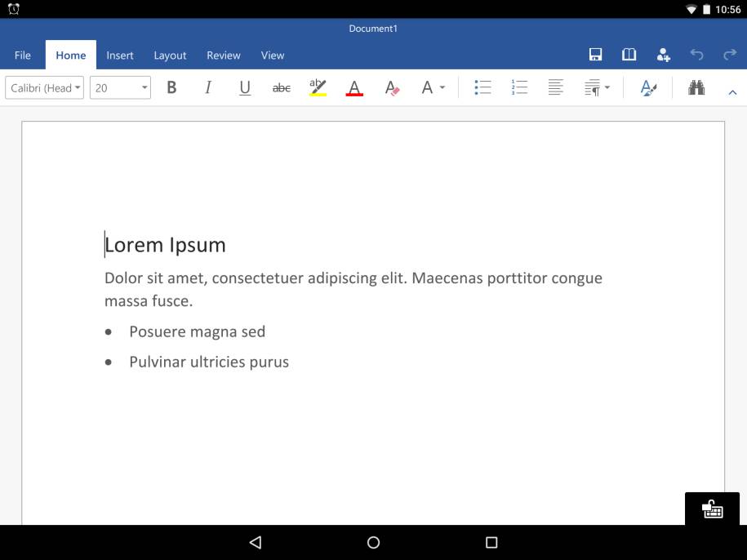This screenshot has height=560, width=747.
Task: Switch to the Review tab
Action: coord(224,56)
